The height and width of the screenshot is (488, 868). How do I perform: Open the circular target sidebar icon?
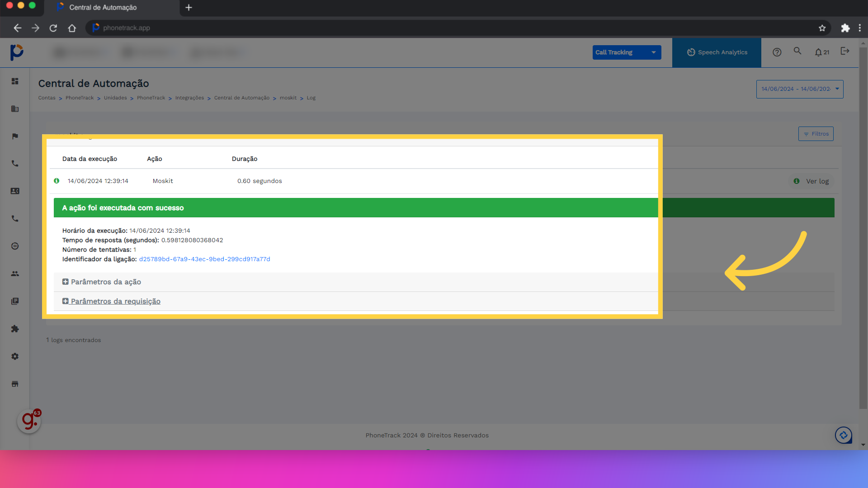pos(15,246)
